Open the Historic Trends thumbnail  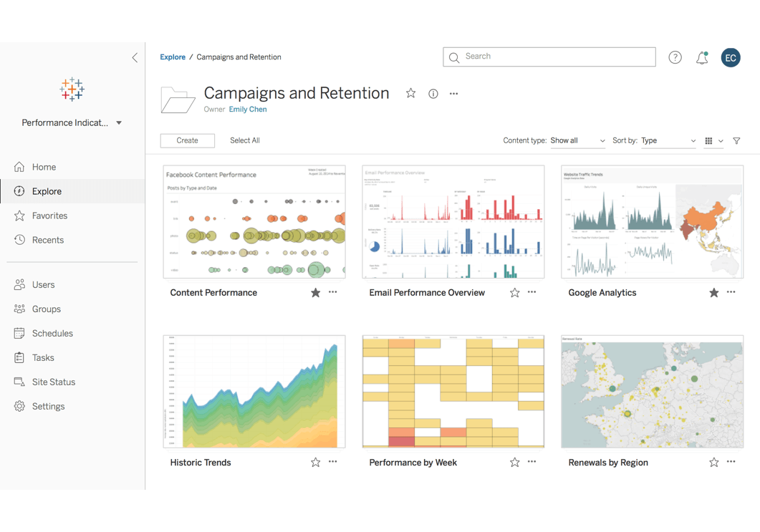(x=254, y=391)
